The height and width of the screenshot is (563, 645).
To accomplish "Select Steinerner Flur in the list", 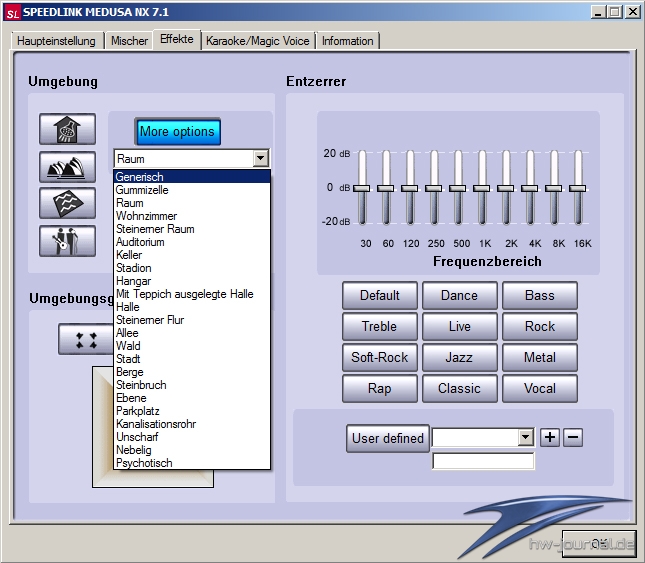I will point(192,320).
